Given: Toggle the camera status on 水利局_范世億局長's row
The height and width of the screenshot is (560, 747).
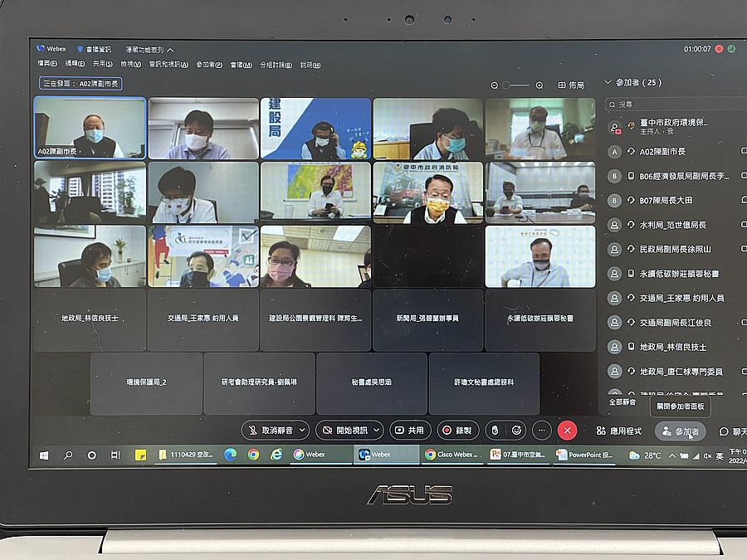Looking at the screenshot, I should (745, 224).
